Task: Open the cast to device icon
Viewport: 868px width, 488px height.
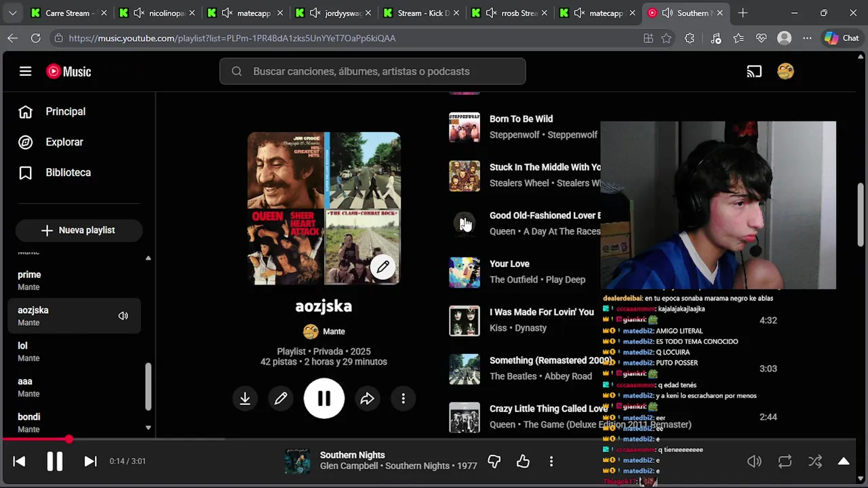Action: pos(754,71)
